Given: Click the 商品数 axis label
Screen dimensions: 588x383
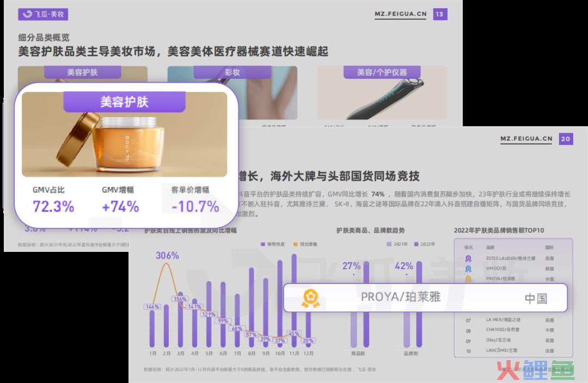Looking at the screenshot, I should [358, 354].
